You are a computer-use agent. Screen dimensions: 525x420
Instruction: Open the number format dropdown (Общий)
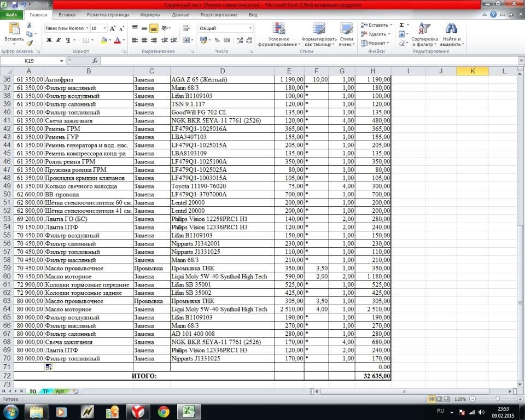click(x=250, y=28)
